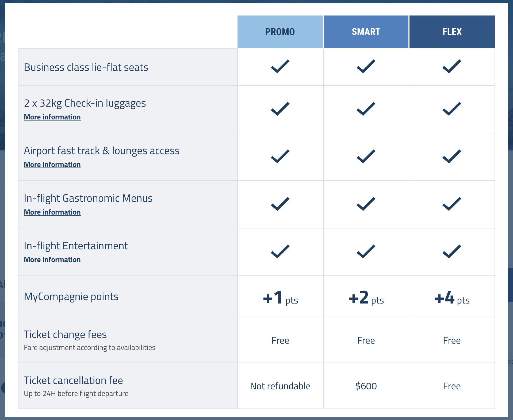Screen dimensions: 513x420
Task: Click the $600 SMART cancellation fee
Action: click(x=366, y=386)
